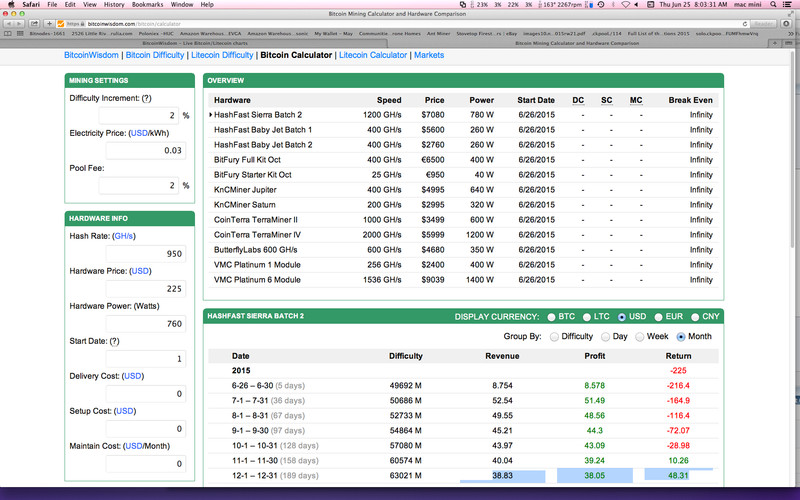
Task: Select CNY display currency
Action: click(x=695, y=317)
